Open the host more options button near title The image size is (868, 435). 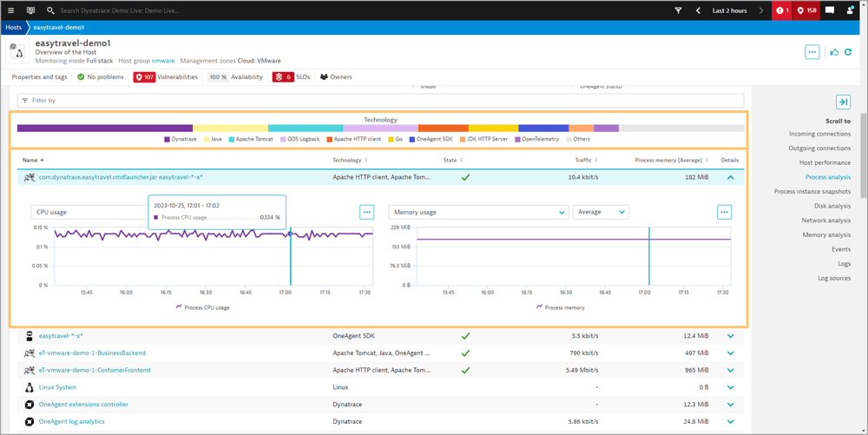point(812,52)
